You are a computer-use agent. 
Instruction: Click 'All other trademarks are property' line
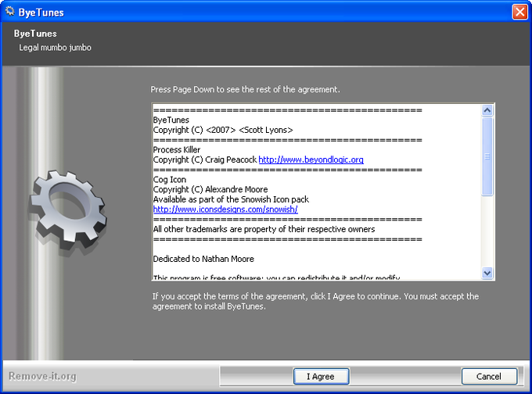click(x=264, y=229)
